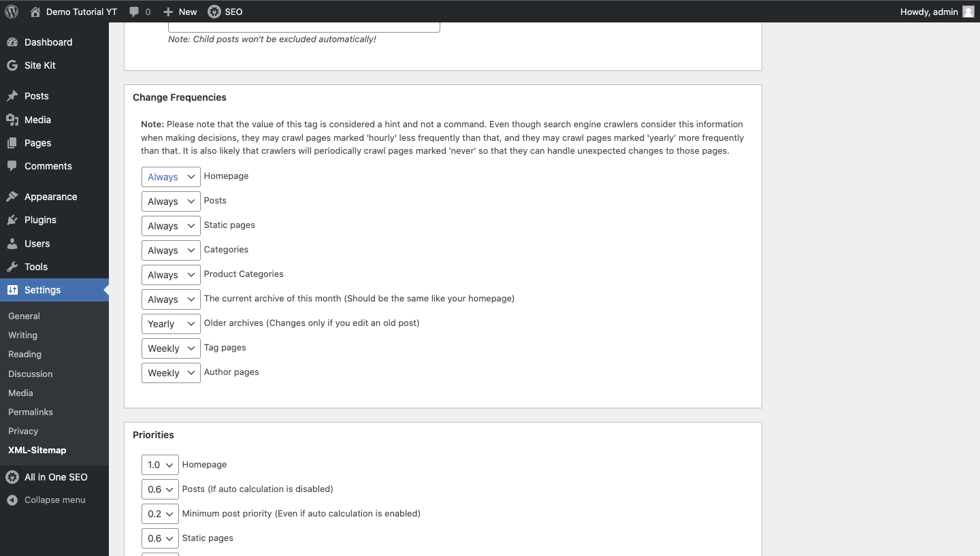Click the excluded posts input field
Viewport: 980px width, 556px height.
coord(304,24)
